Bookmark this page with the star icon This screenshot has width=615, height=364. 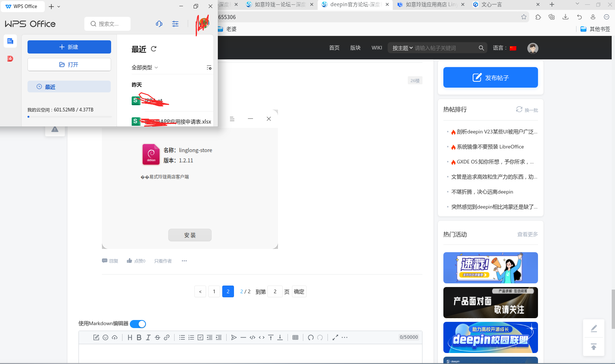click(x=524, y=17)
